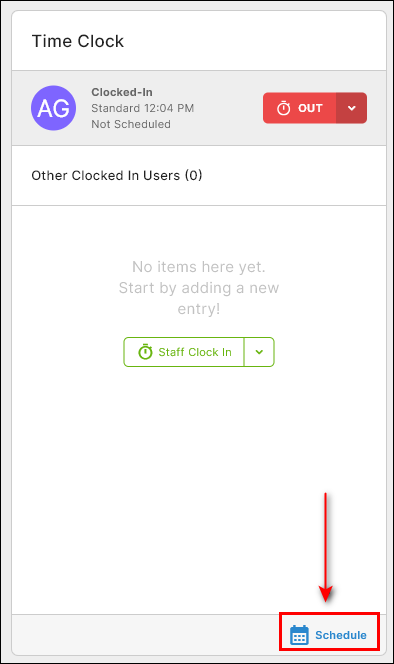Click the blue calendar Schedule icon
The image size is (394, 664).
299,635
